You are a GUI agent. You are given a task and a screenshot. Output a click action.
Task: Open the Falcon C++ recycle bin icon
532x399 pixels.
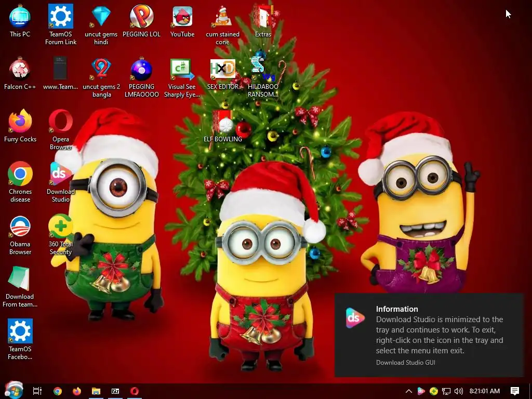coord(20,73)
